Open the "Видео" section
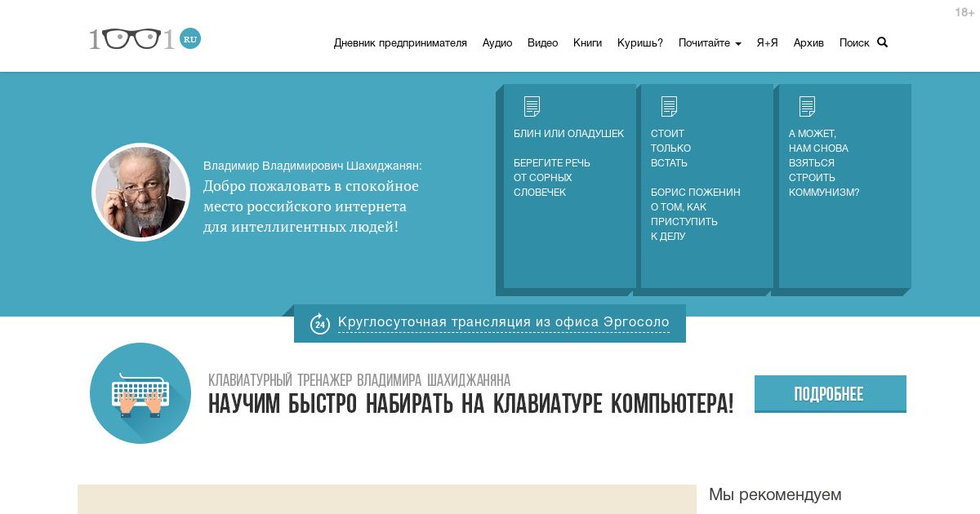 point(542,43)
